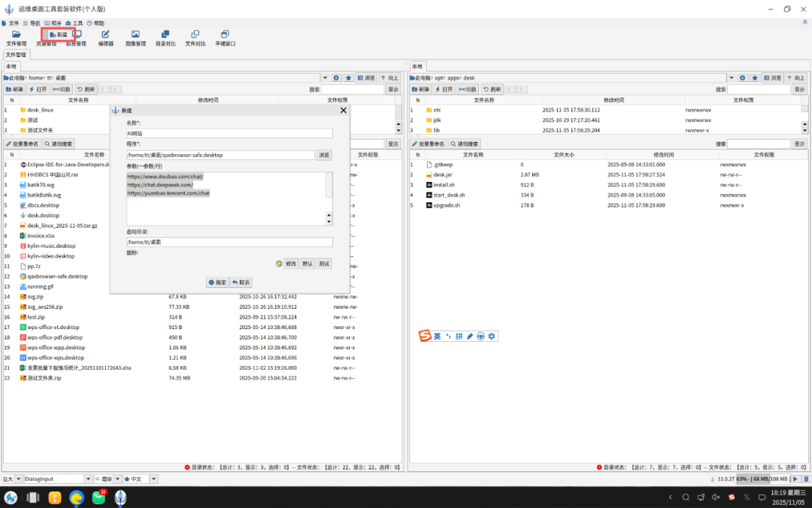
Task: Open the 魔砂 theme dropdown
Action: pos(117,479)
